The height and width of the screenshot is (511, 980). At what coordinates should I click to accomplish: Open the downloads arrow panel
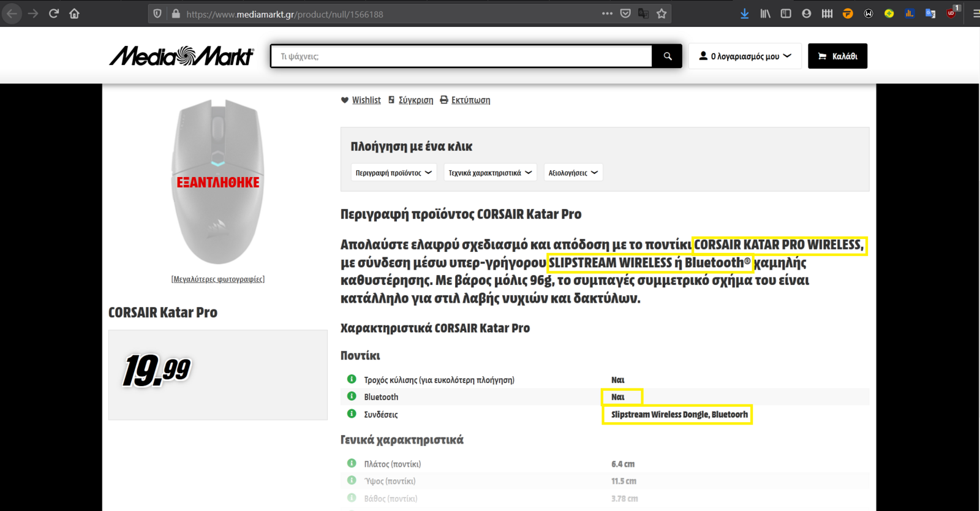[x=745, y=13]
